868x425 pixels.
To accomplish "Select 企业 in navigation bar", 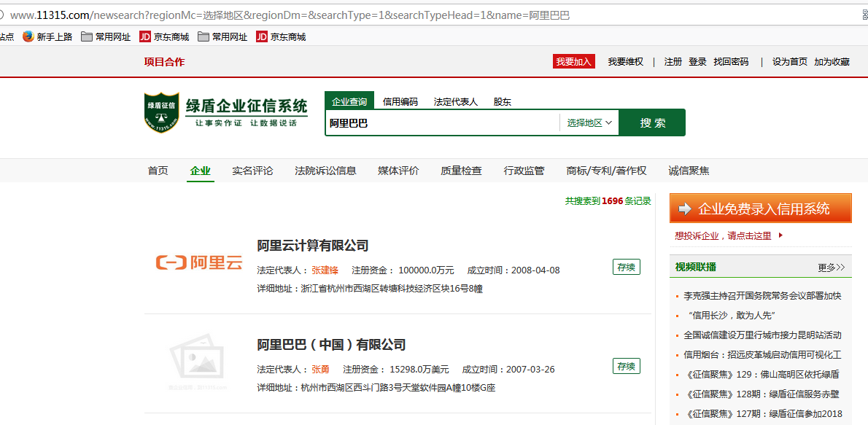I will 201,171.
